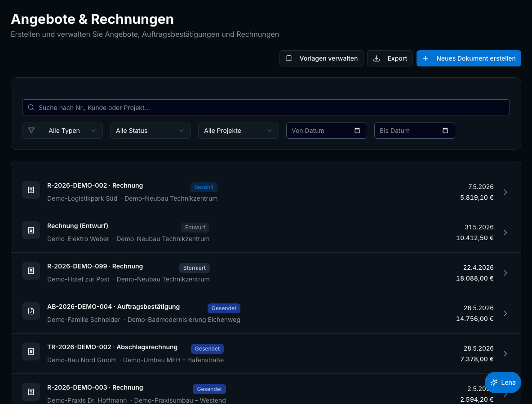Click customer Demo-Logistikpark Süd
532x404 pixels.
pos(82,198)
